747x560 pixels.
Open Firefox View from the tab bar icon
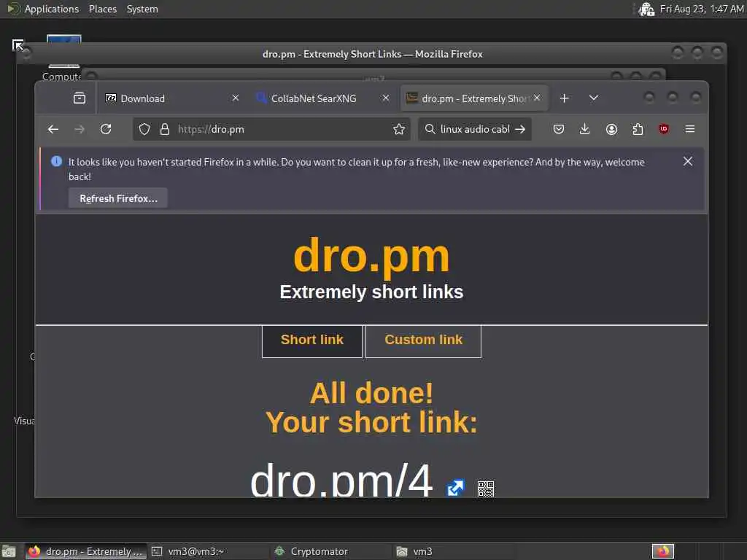click(80, 98)
